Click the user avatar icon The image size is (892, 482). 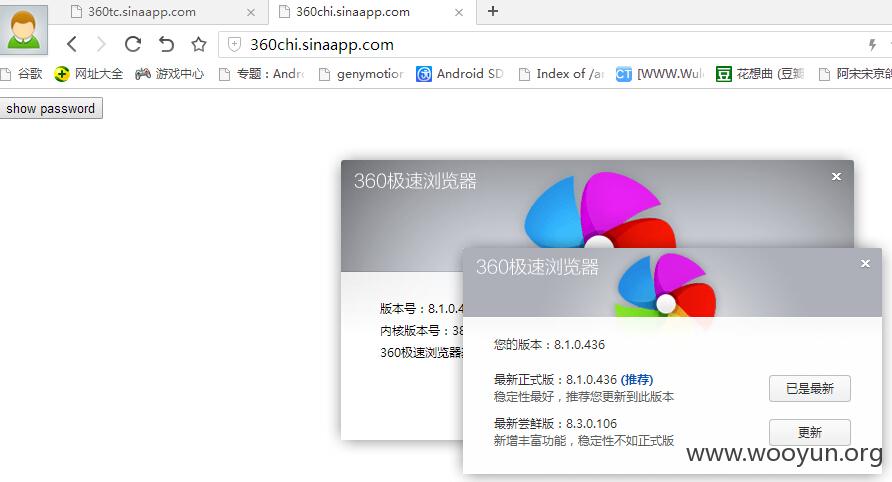pyautogui.click(x=23, y=30)
